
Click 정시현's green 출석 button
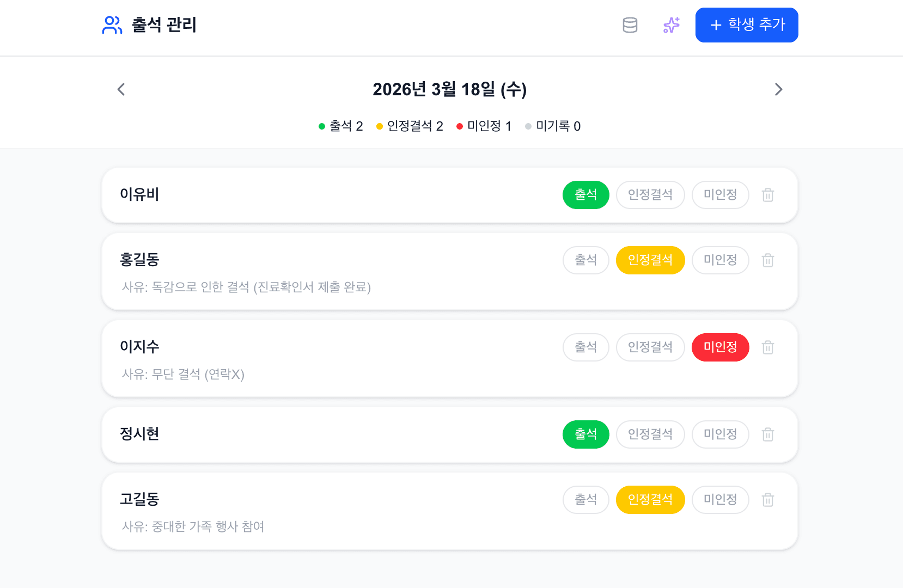[585, 434]
